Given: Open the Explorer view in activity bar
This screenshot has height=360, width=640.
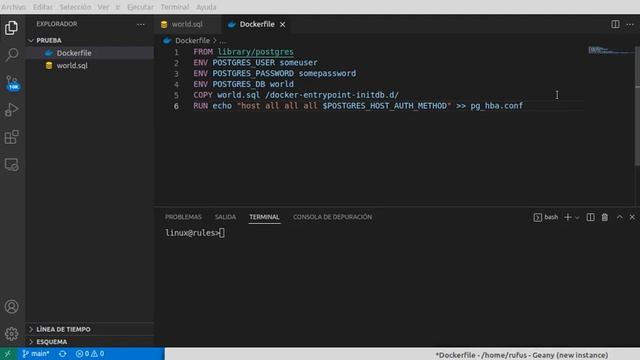Looking at the screenshot, I should pos(11,28).
